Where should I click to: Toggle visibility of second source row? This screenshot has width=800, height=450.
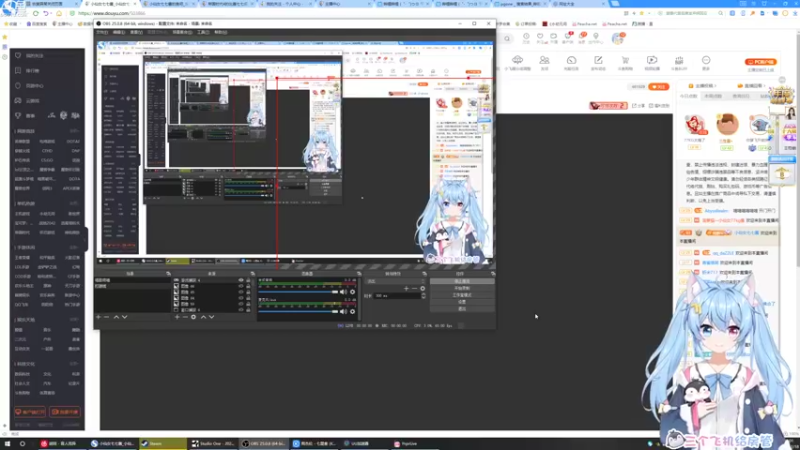(x=241, y=286)
